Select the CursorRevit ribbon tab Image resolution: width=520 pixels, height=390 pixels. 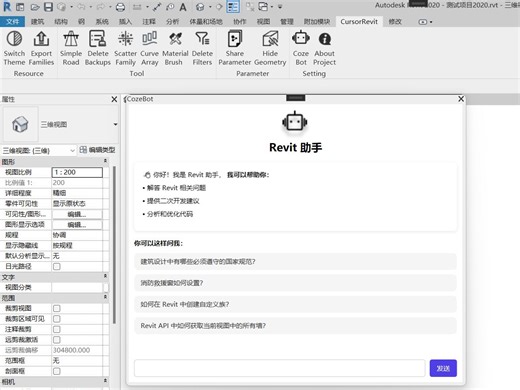pos(359,22)
